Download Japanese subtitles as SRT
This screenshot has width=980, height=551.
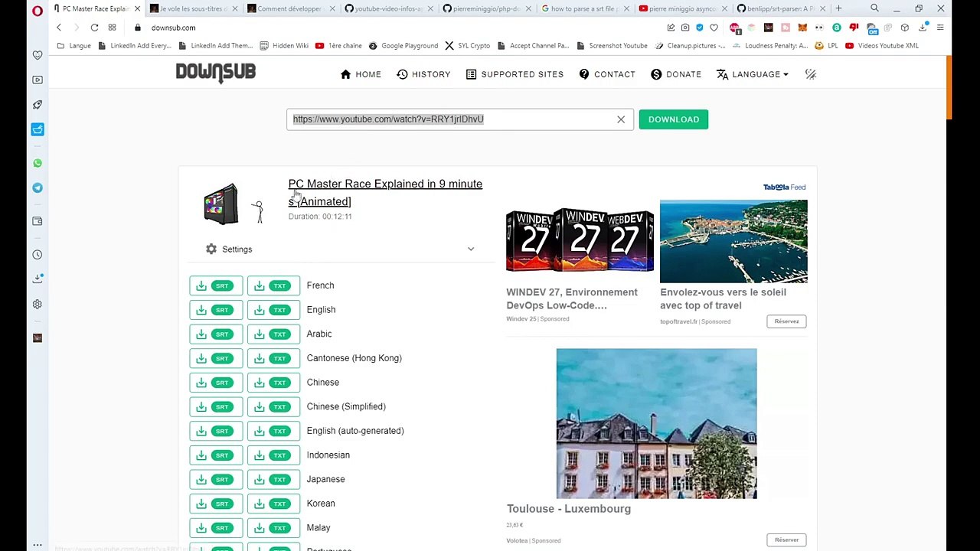(216, 479)
